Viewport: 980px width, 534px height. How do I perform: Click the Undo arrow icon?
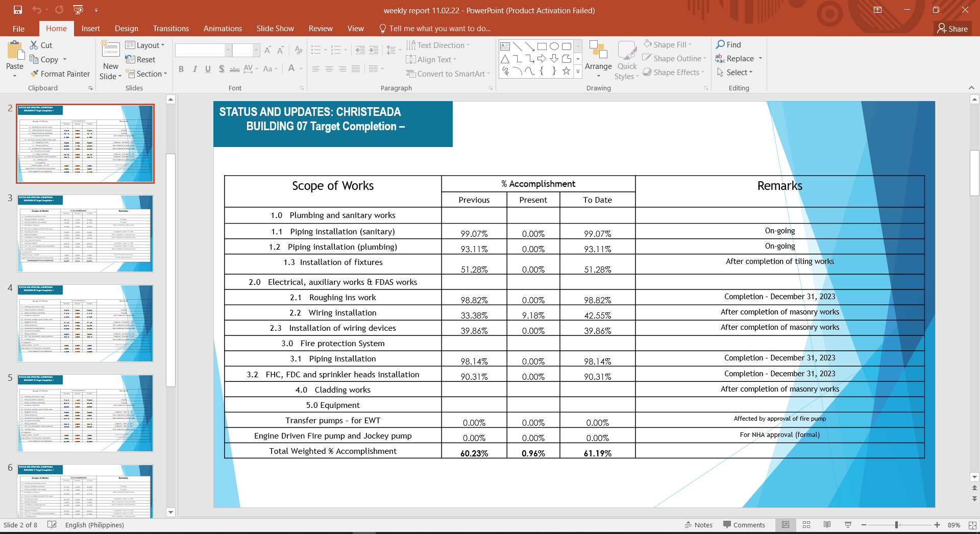36,10
